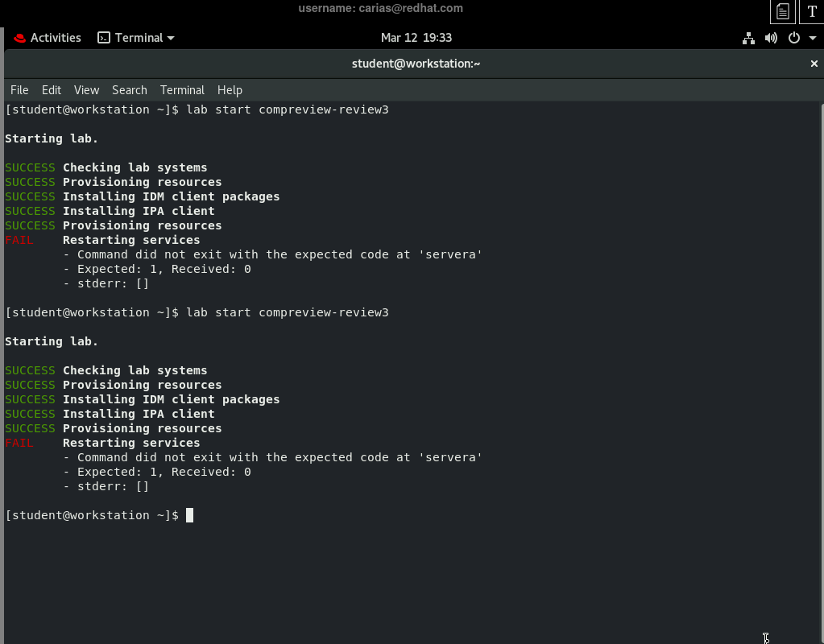Click the document page icon at top right
Screen dimensions: 824x644
coord(782,11)
